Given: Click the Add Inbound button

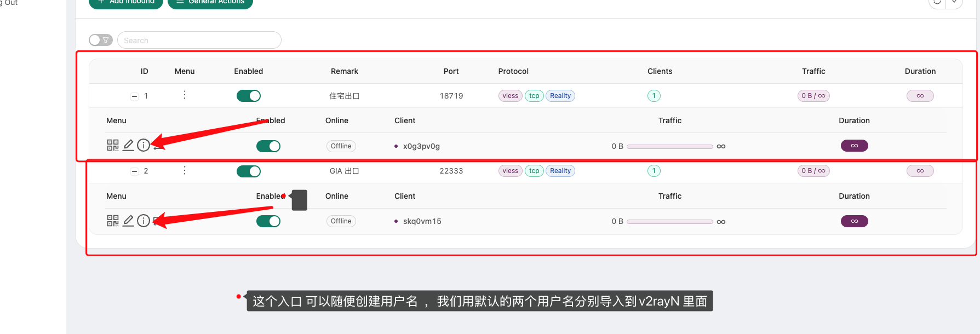Looking at the screenshot, I should [x=126, y=2].
